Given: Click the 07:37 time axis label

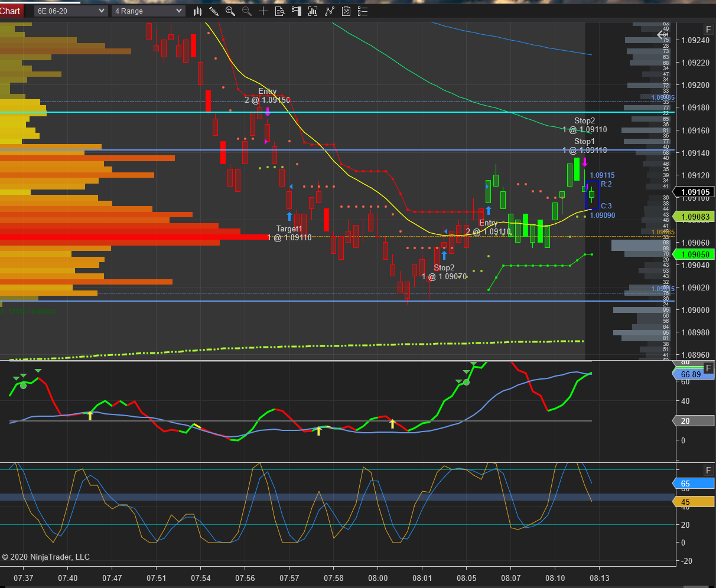Looking at the screenshot, I should (24, 578).
